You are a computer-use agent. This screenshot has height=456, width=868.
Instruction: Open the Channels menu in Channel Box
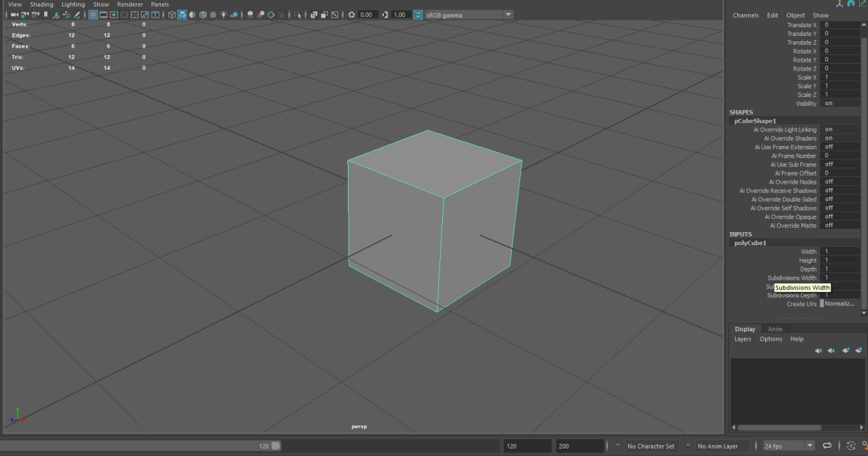point(746,15)
